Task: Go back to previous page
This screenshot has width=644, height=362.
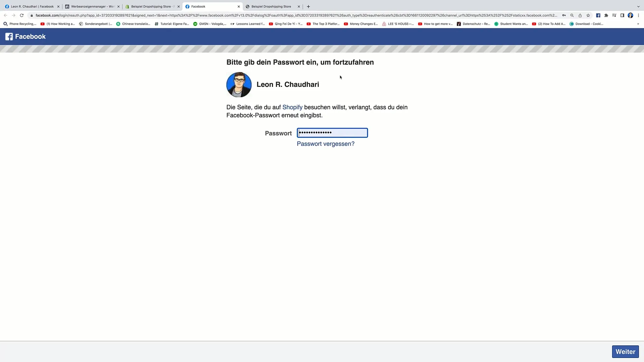Action: (x=5, y=15)
